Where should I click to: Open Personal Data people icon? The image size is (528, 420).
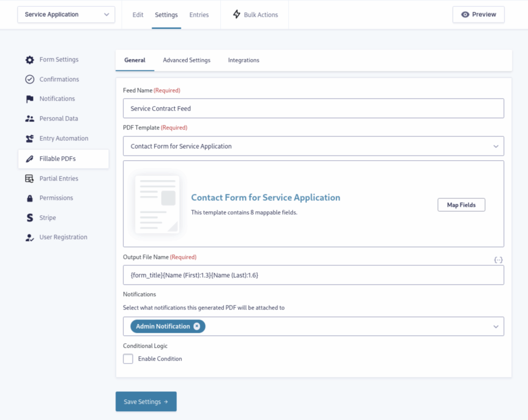29,119
